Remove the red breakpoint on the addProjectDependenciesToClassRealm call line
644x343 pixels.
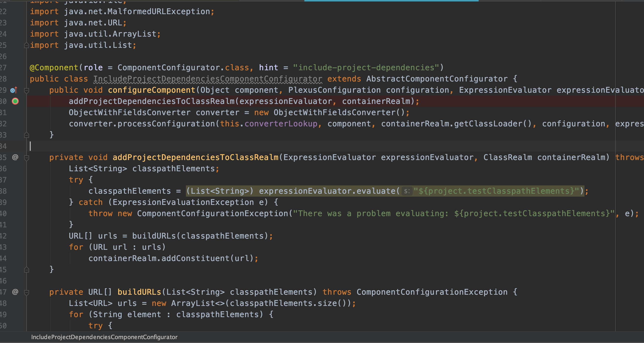(x=15, y=101)
